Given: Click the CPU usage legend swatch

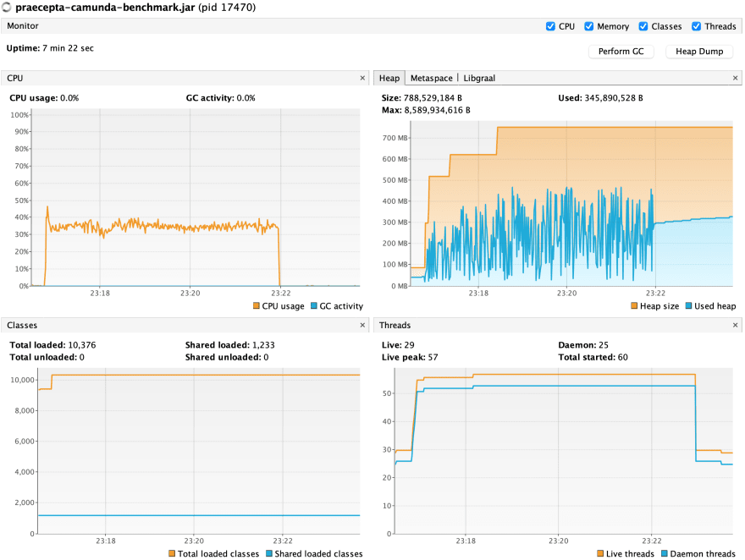Looking at the screenshot, I should 257,305.
